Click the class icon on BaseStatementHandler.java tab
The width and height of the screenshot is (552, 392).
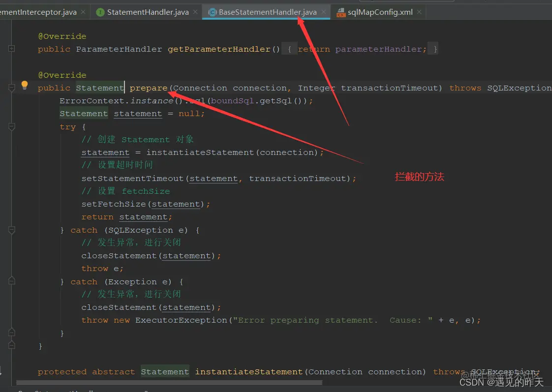point(212,12)
